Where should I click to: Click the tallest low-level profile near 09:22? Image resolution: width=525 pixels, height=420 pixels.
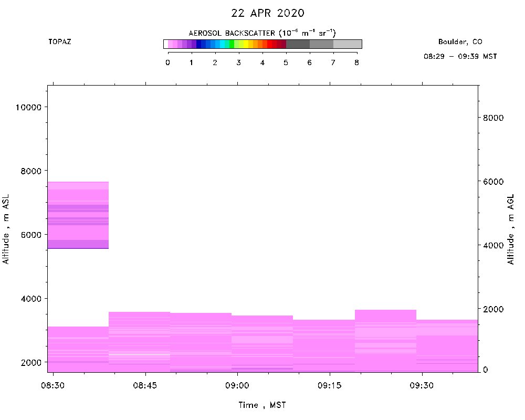click(x=386, y=341)
